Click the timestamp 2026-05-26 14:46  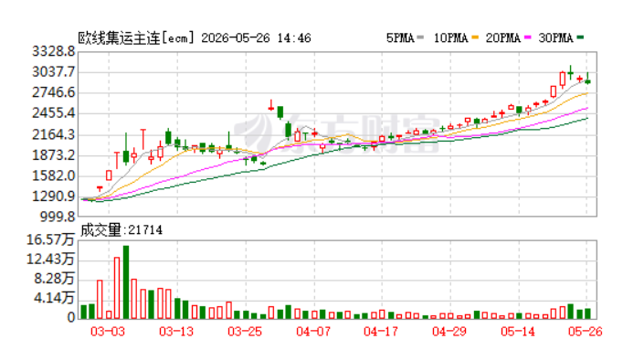click(256, 38)
